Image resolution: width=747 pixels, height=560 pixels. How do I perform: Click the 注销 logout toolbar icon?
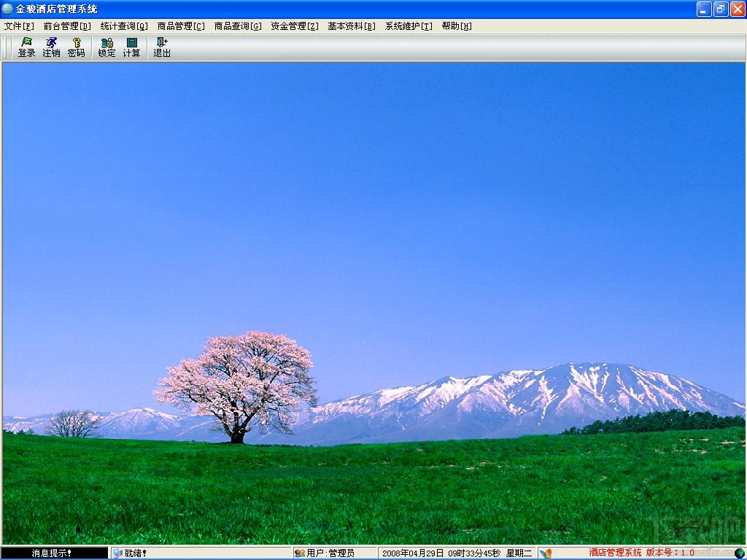(x=51, y=42)
